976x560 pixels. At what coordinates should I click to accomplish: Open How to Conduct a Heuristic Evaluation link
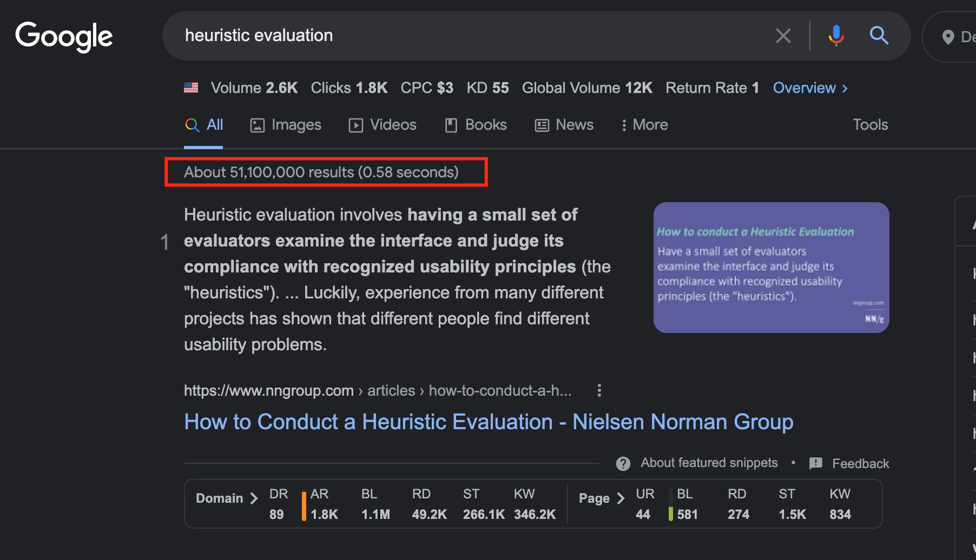488,422
